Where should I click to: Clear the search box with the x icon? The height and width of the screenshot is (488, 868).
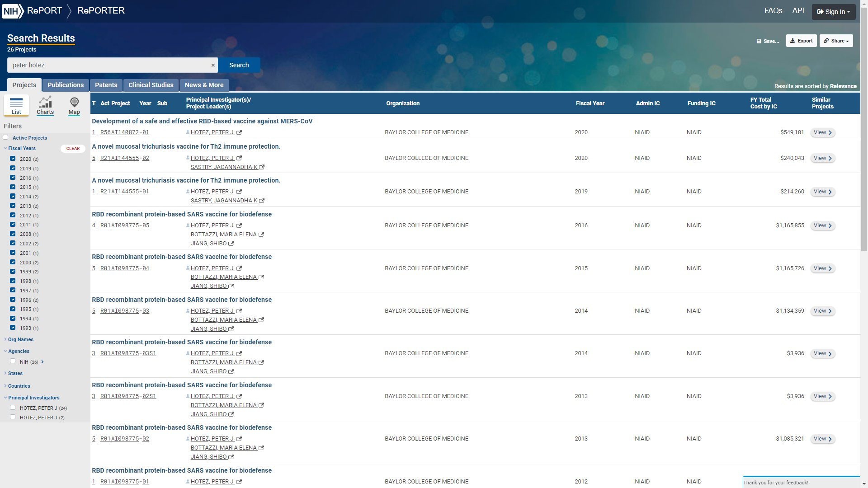(x=213, y=65)
